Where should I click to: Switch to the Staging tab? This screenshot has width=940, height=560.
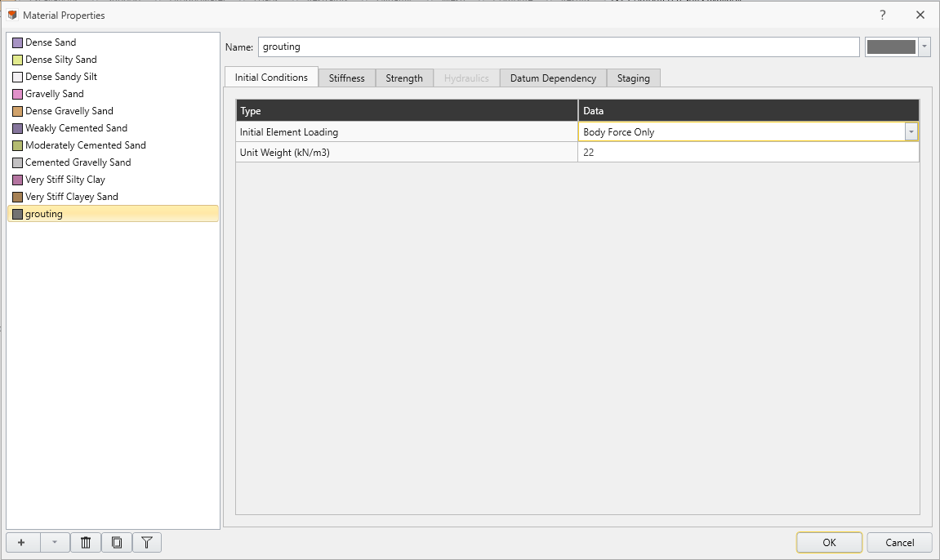(633, 78)
